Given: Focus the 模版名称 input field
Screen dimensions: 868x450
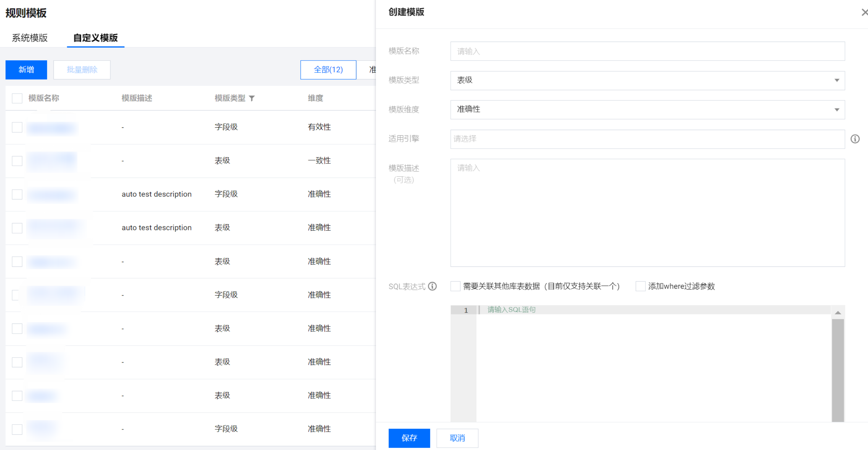Looking at the screenshot, I should (647, 51).
